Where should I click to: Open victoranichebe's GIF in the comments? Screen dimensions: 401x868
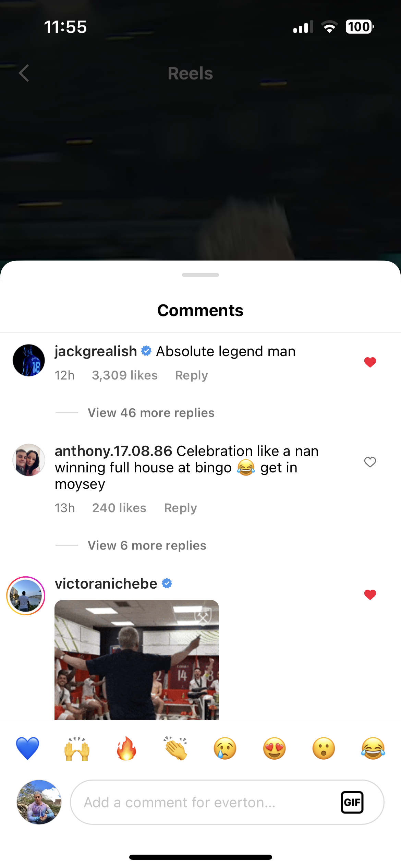[137, 660]
